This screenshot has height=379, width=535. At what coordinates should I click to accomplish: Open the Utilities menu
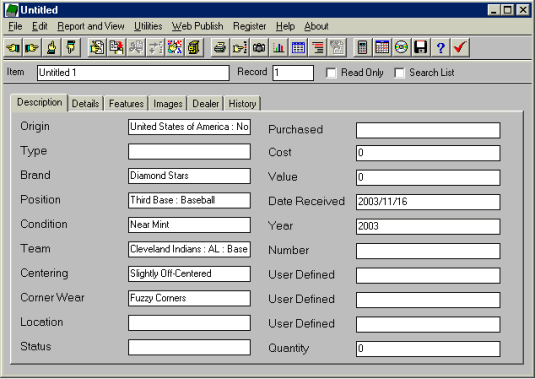[148, 26]
